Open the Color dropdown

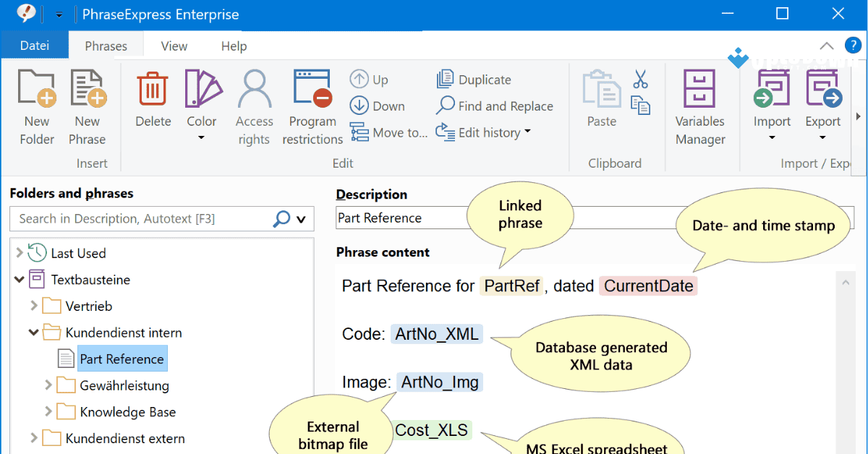point(202,136)
